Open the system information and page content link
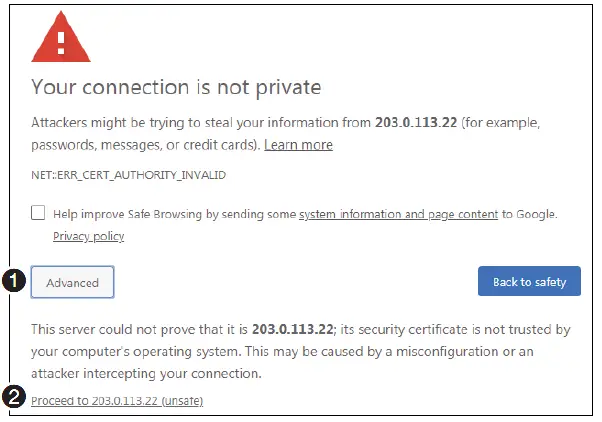 pos(399,214)
